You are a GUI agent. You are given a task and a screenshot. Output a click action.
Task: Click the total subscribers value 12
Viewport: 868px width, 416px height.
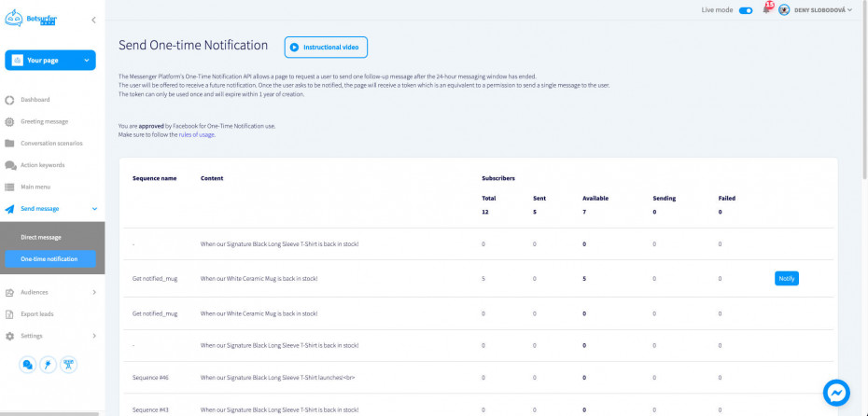[484, 212]
